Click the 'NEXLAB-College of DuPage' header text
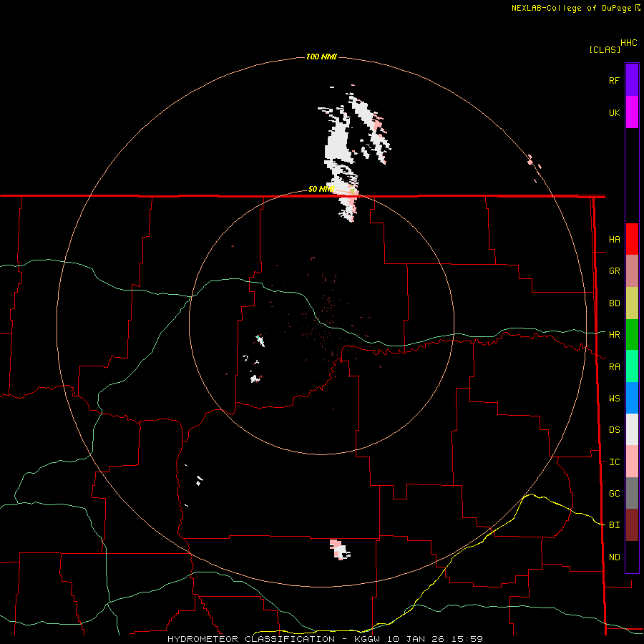This screenshot has width=644, height=644. (571, 8)
